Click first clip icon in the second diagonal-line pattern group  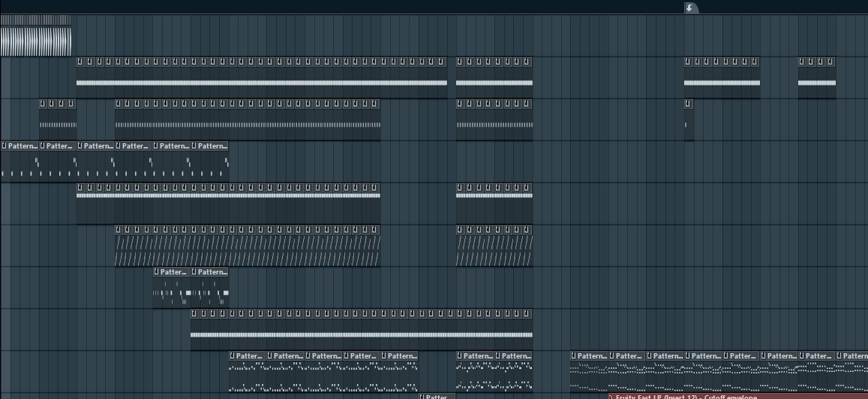pyautogui.click(x=461, y=229)
